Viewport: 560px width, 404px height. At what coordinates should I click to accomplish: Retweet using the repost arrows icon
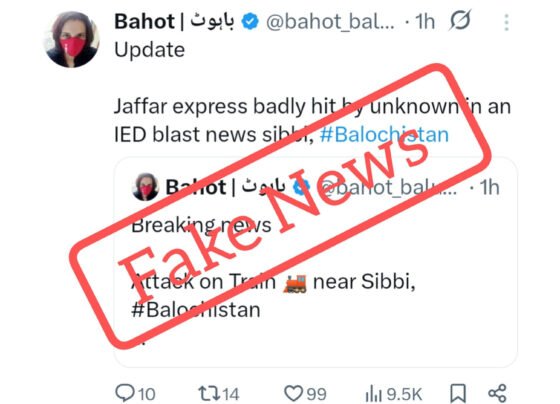tap(209, 394)
